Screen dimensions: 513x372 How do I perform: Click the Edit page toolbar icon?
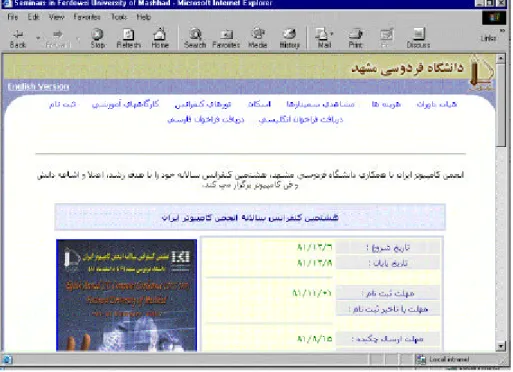pos(386,38)
